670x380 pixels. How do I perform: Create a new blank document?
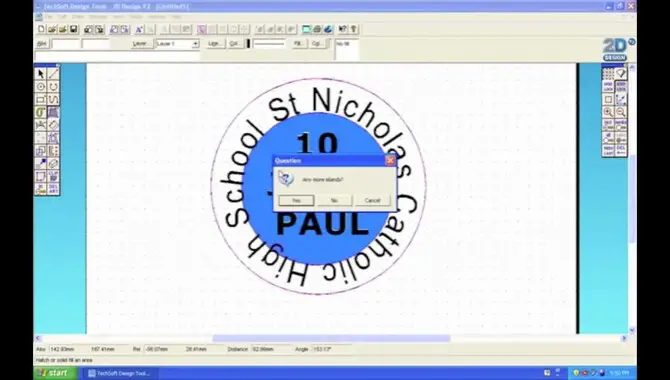point(41,29)
